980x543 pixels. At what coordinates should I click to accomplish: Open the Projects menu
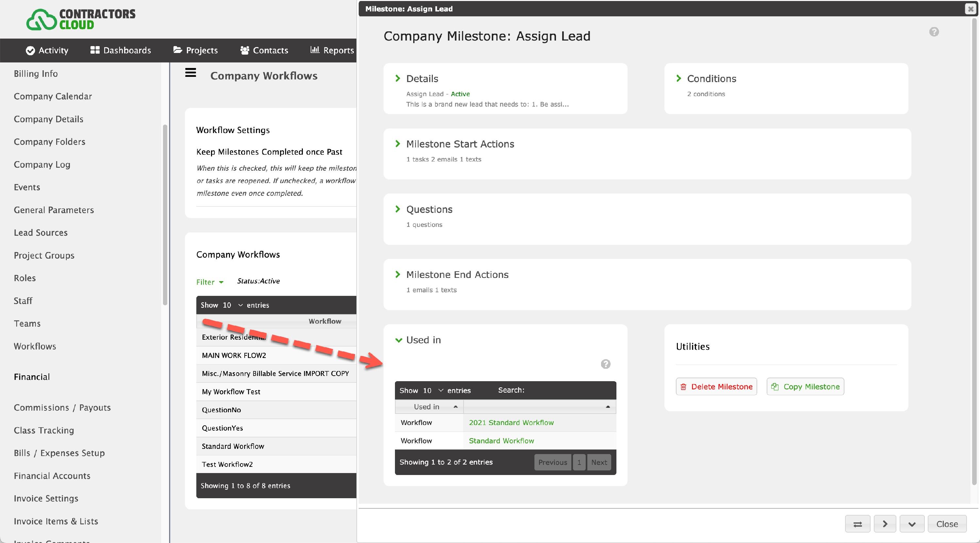(196, 50)
